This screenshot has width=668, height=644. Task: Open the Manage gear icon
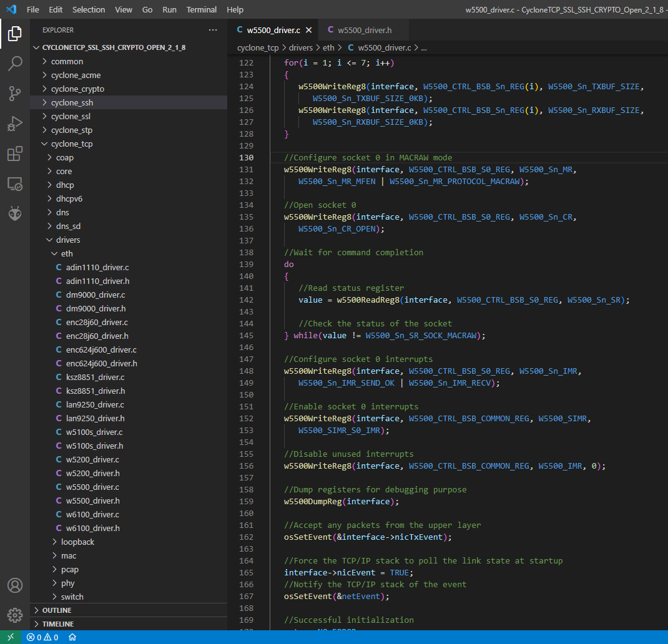15,615
